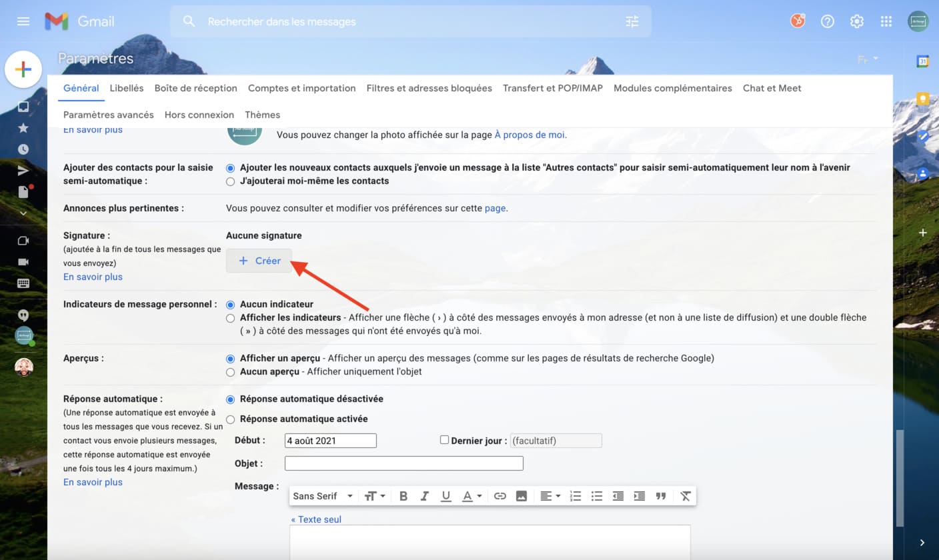This screenshot has width=939, height=560.
Task: Click the search options filter icon
Action: (632, 21)
